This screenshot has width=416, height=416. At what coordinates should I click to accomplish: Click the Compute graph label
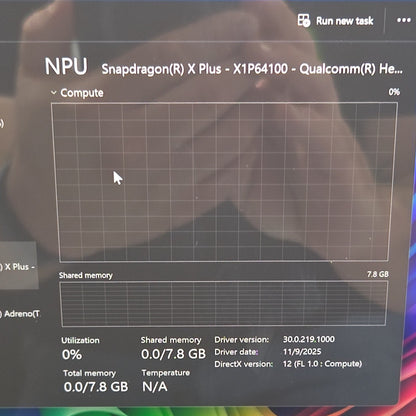click(82, 93)
